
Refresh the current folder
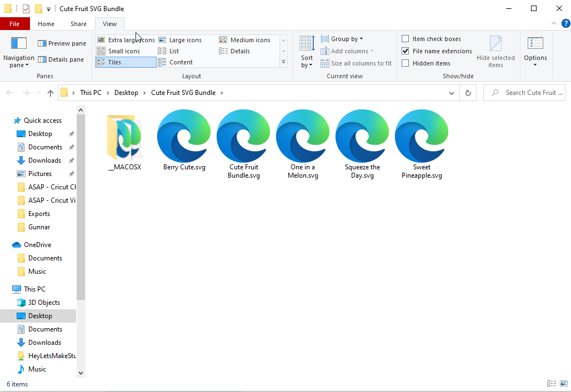pos(468,93)
